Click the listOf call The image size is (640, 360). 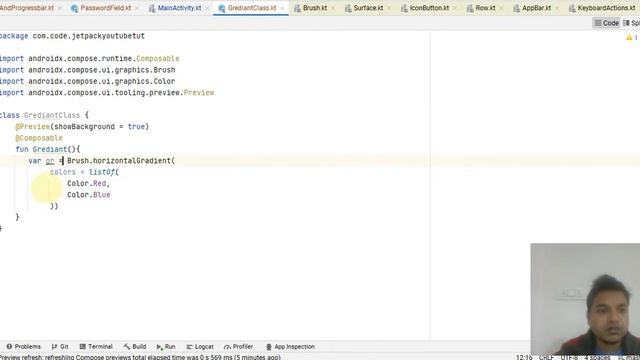coord(102,172)
